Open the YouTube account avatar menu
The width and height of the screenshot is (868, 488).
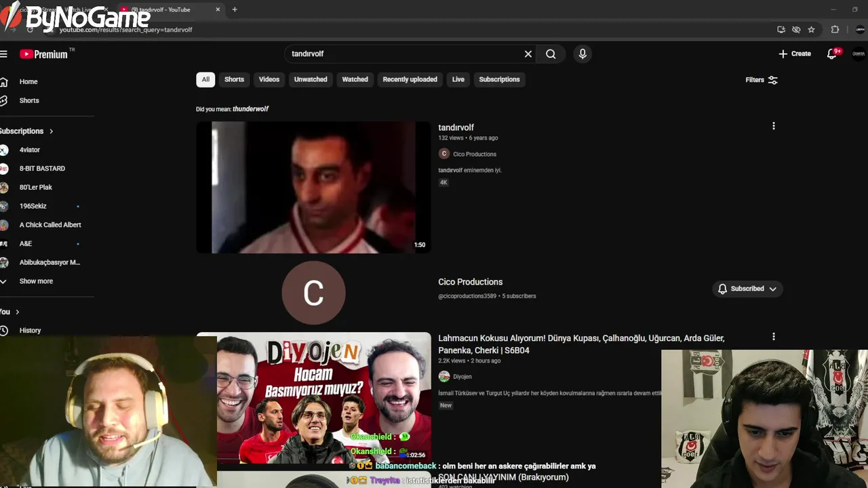point(859,54)
